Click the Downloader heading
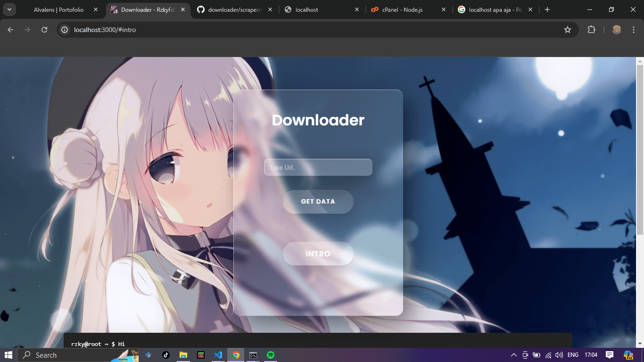Viewport: 644px width, 362px height. click(x=318, y=120)
